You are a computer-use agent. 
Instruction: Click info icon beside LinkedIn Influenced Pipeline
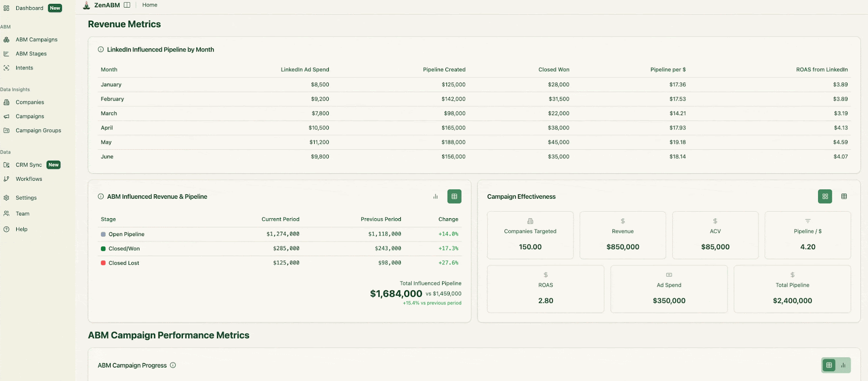click(101, 49)
